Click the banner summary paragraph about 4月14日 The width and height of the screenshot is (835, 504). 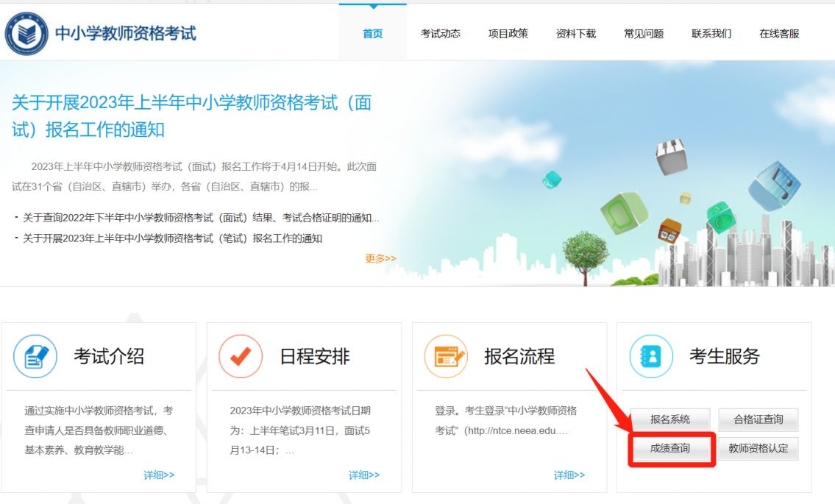pyautogui.click(x=194, y=177)
